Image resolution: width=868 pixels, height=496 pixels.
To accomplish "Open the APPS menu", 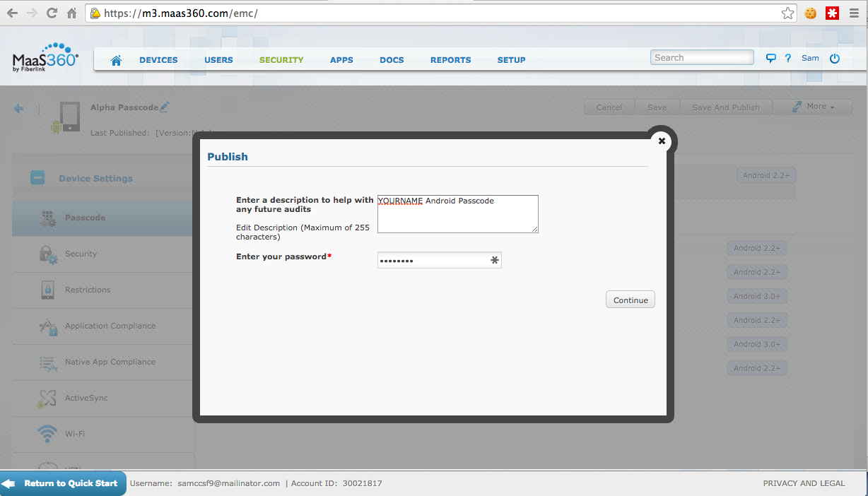I will click(x=341, y=60).
